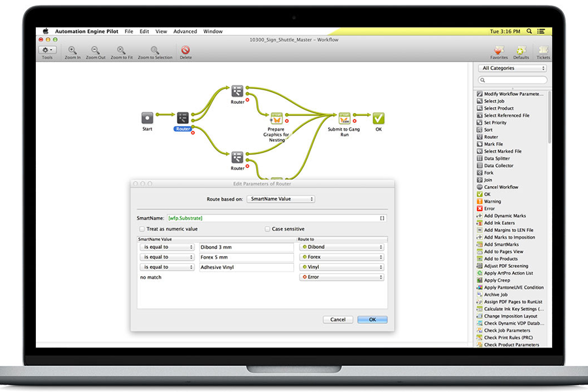Click the SmartName input field
The width and height of the screenshot is (588, 392).
pos(271,218)
